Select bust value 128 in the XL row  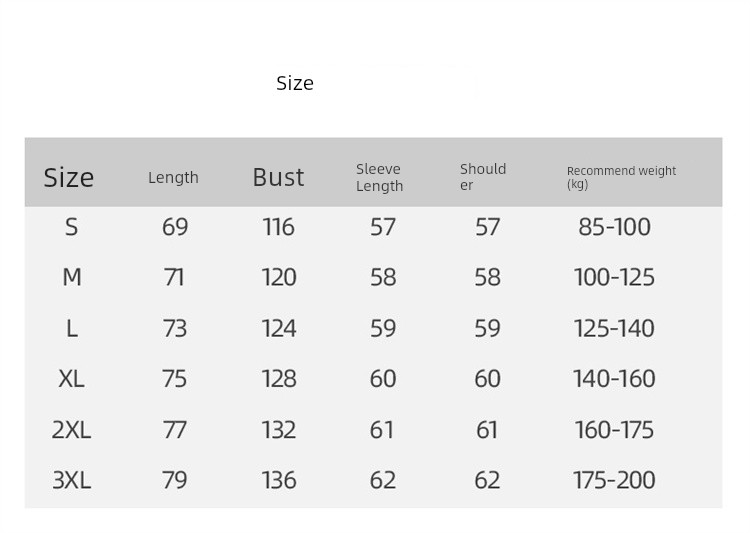pyautogui.click(x=279, y=379)
